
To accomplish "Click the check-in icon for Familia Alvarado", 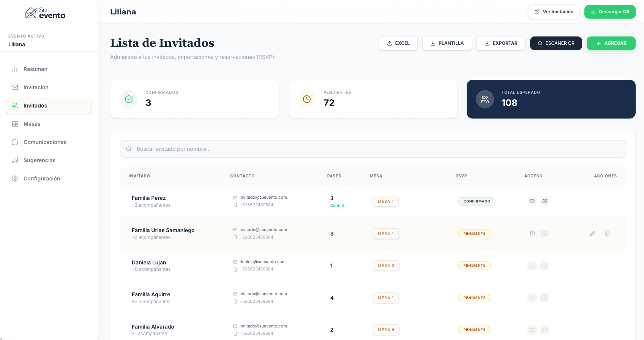I will [x=545, y=330].
